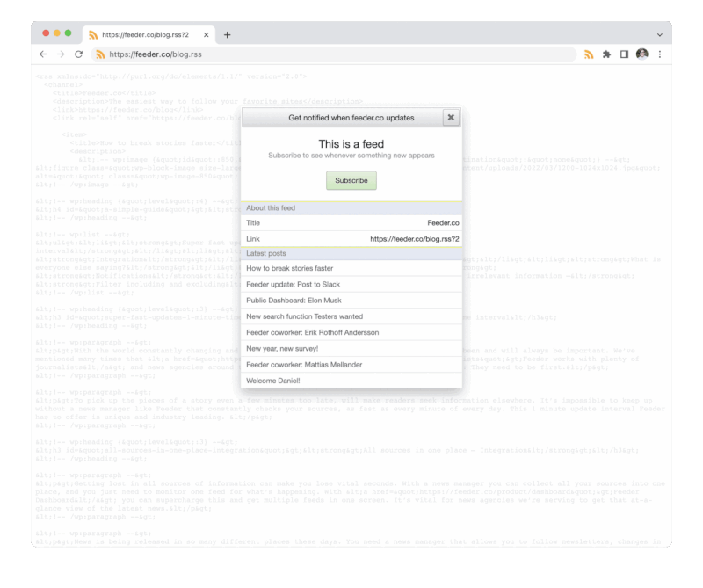
Task: Click the back navigation arrow
Action: (x=43, y=54)
